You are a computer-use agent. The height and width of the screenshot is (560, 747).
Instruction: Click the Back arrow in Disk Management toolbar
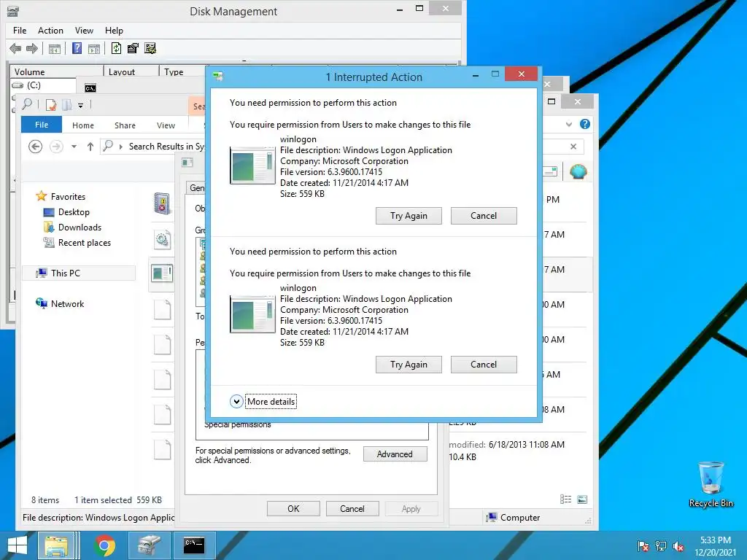[15, 48]
